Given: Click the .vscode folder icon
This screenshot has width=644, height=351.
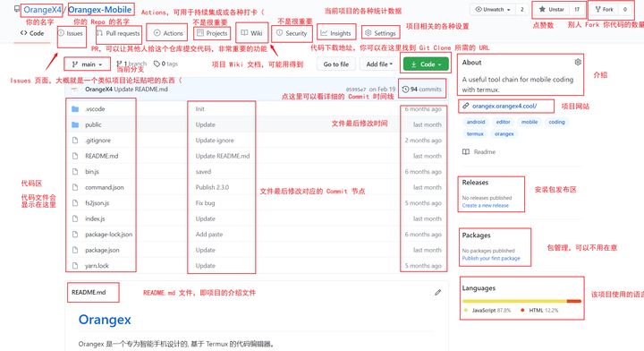Looking at the screenshot, I should (75, 109).
